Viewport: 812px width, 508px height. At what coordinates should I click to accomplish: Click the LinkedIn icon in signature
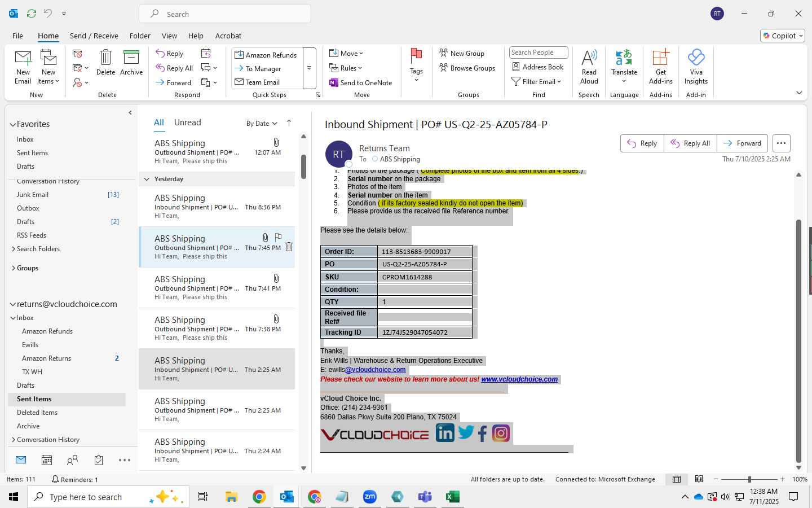445,433
